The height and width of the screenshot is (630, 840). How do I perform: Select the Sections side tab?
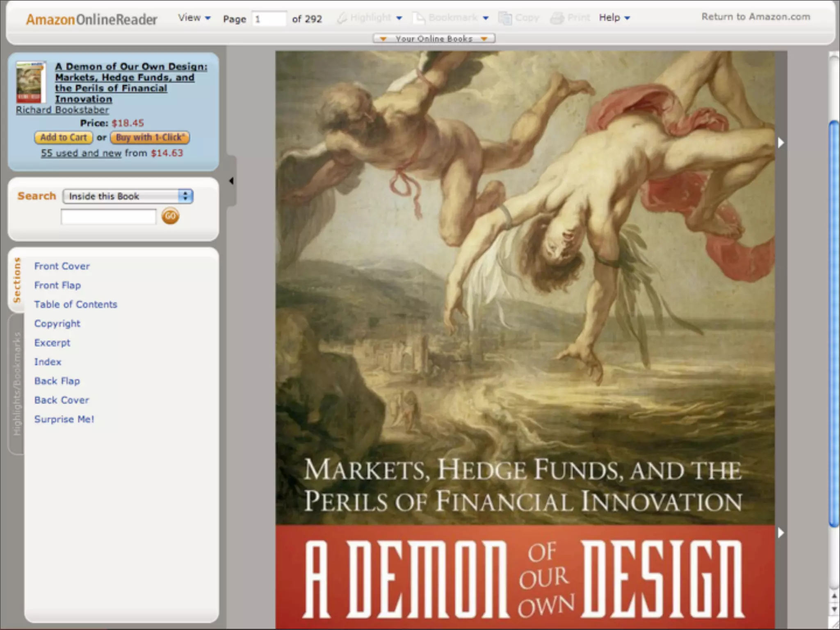(17, 281)
